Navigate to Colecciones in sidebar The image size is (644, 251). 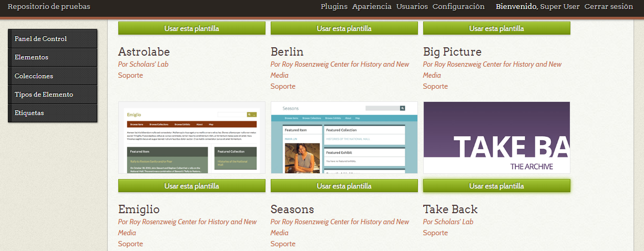(53, 76)
